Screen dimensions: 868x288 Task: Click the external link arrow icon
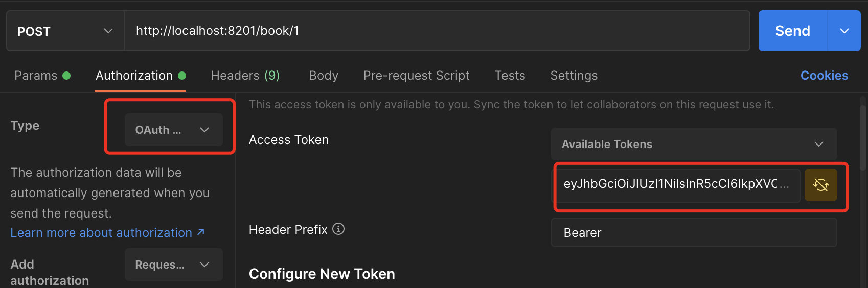pos(201,232)
